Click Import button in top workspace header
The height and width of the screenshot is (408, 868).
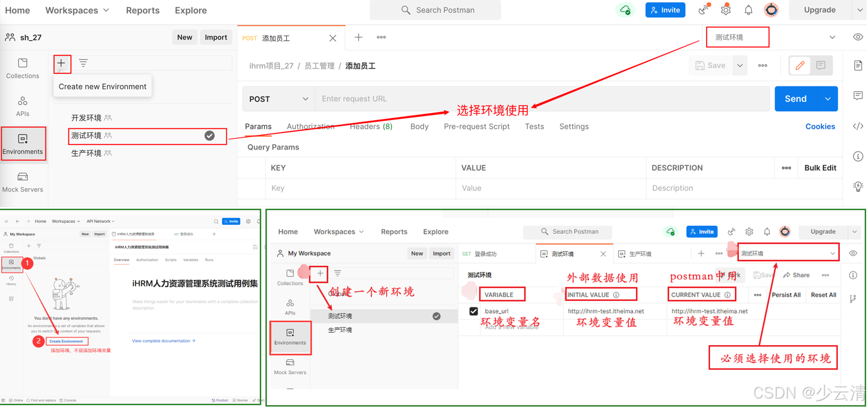(216, 37)
